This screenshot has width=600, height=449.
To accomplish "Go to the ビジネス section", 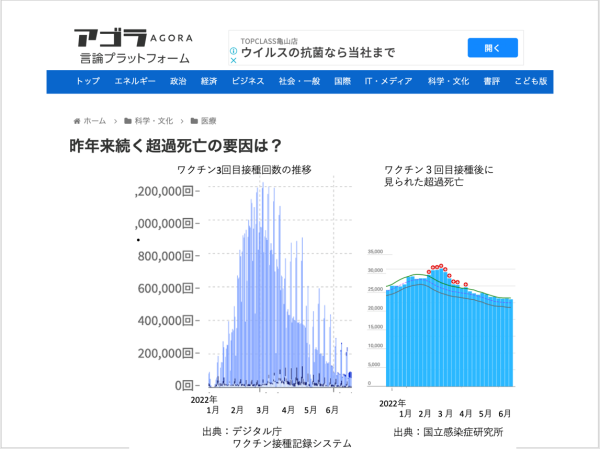I will point(248,81).
